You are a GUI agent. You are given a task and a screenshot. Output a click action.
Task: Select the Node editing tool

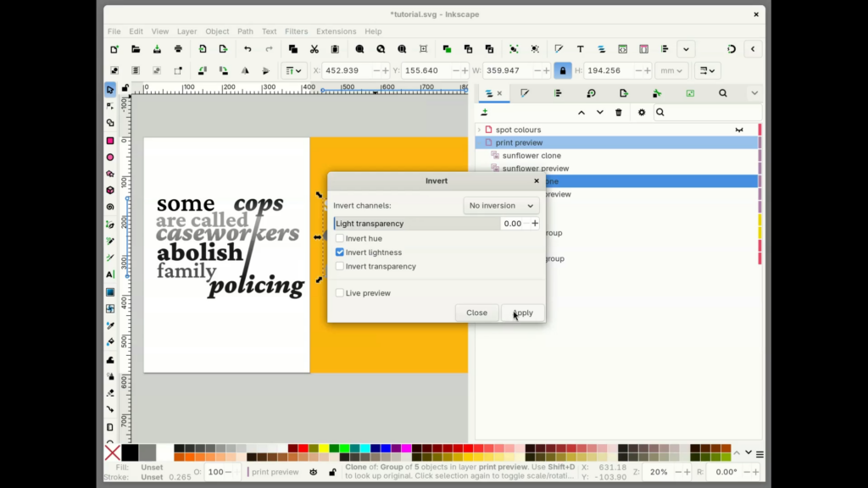(109, 104)
